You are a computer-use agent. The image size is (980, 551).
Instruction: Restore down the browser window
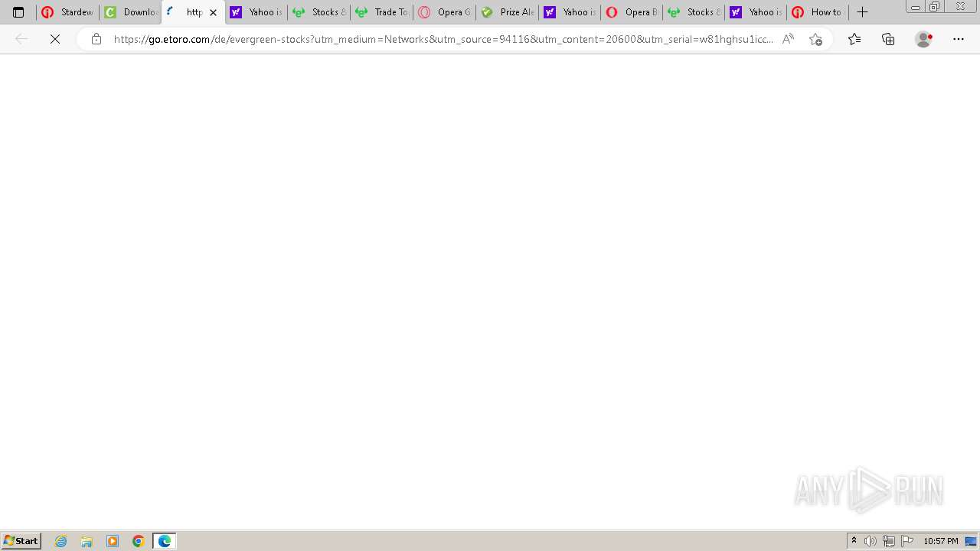click(935, 7)
